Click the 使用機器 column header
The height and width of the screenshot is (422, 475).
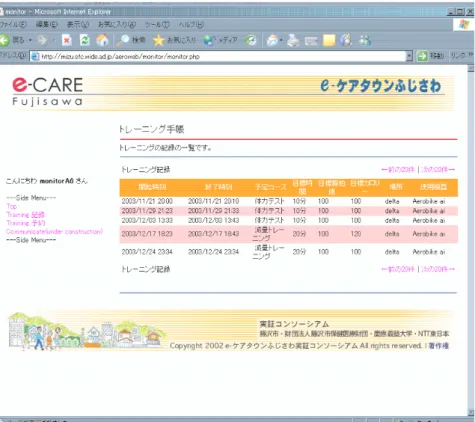(433, 187)
